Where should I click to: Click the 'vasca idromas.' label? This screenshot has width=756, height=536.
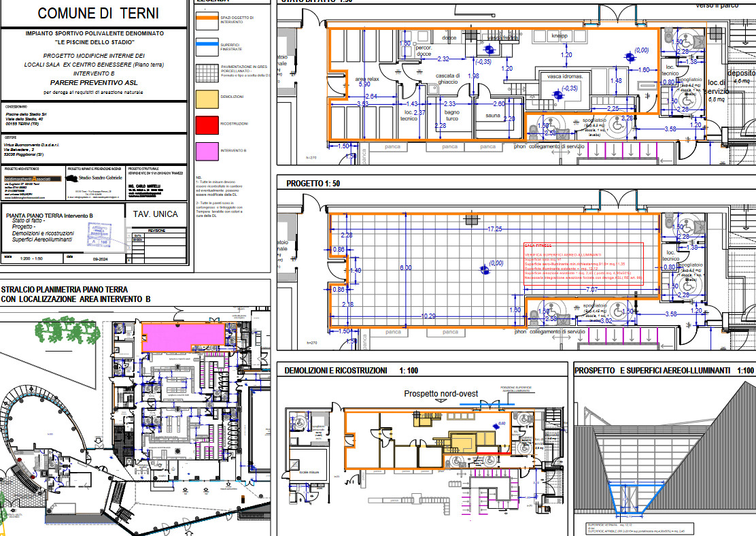(565, 76)
